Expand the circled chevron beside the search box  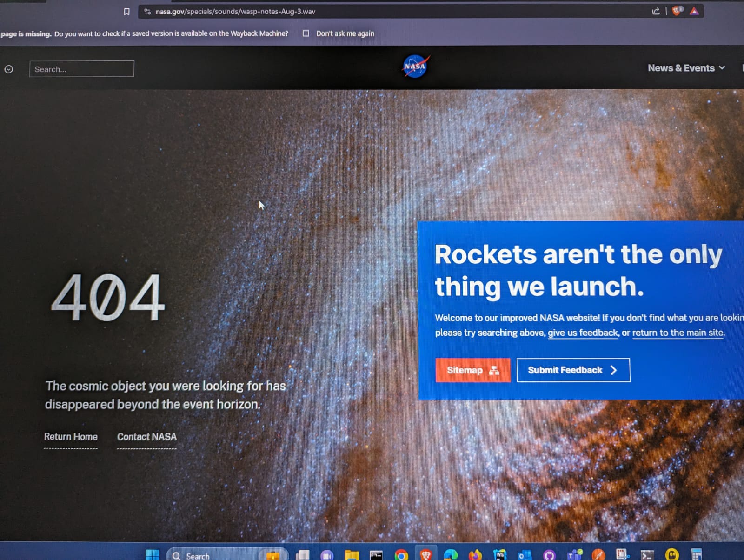[x=9, y=69]
